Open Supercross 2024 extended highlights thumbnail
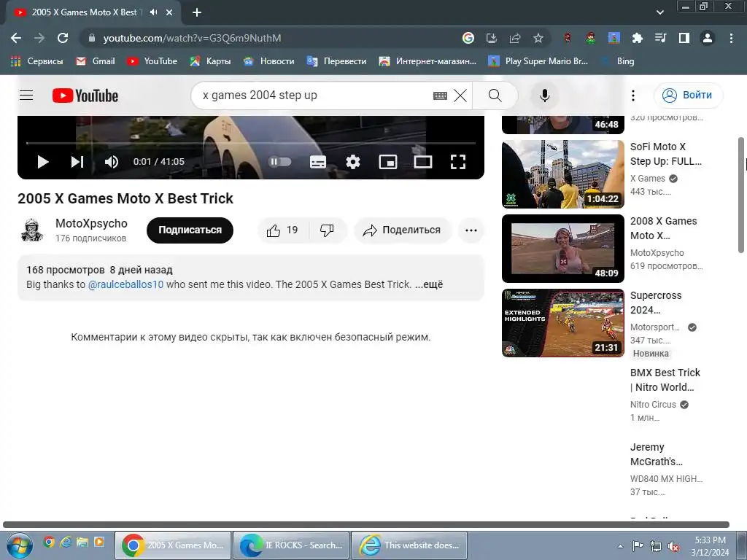Viewport: 747px width, 560px height. tap(562, 323)
